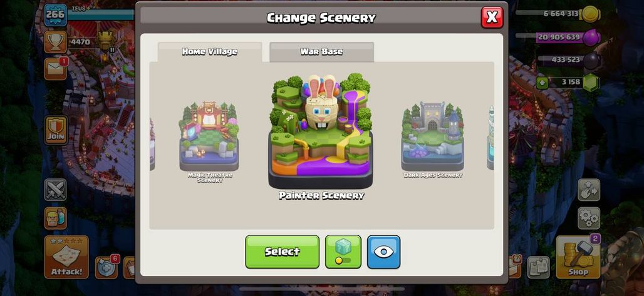Open settings gear icon

(x=589, y=218)
